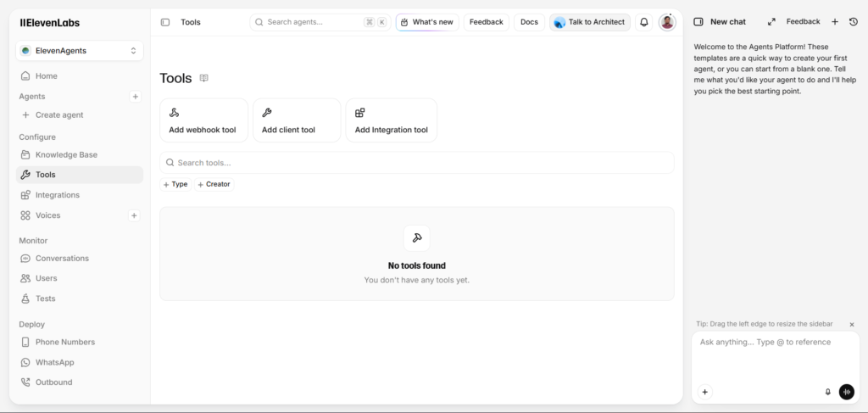Click voice waveform button in chat
This screenshot has height=413, width=868.
pyautogui.click(x=847, y=392)
